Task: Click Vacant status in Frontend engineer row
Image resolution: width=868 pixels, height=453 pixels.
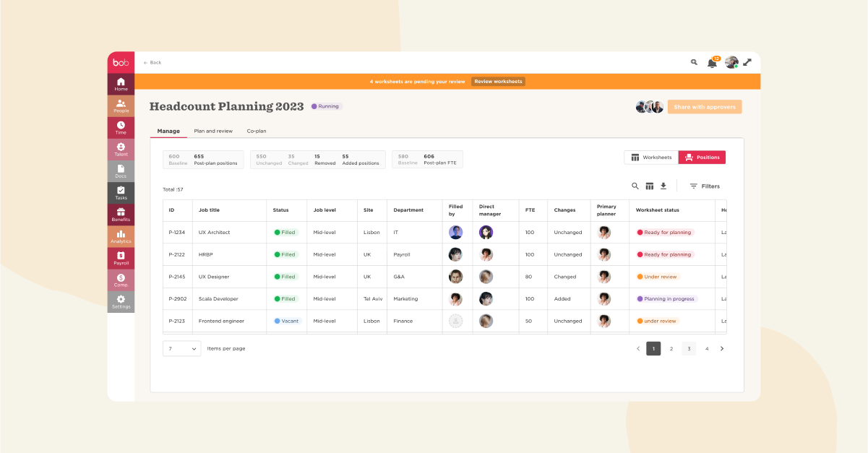Action: 286,321
